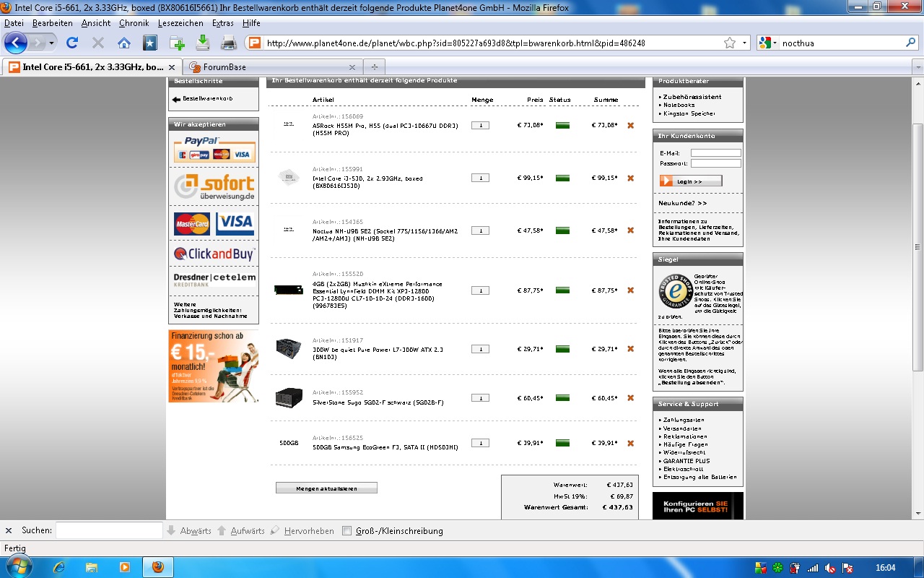924x578 pixels.
Task: Click the Finanzierung schon ab €15 banner
Action: [x=213, y=366]
